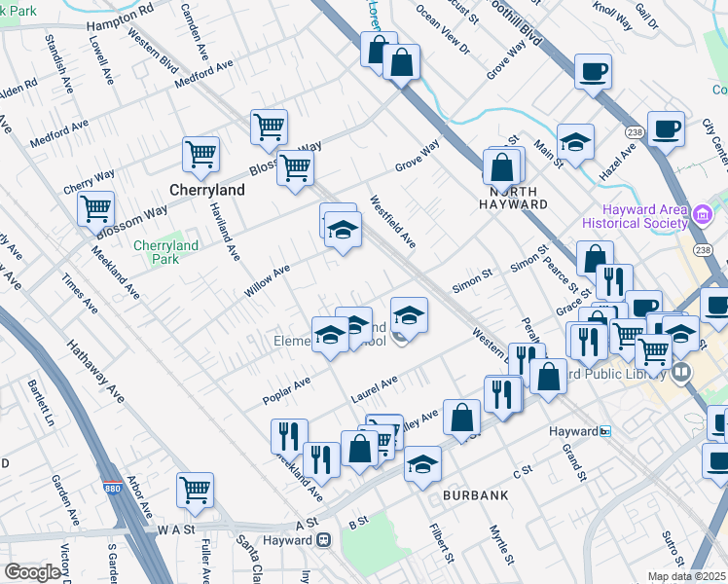Select the Cherryland Park label
728x584 pixels.
click(165, 252)
